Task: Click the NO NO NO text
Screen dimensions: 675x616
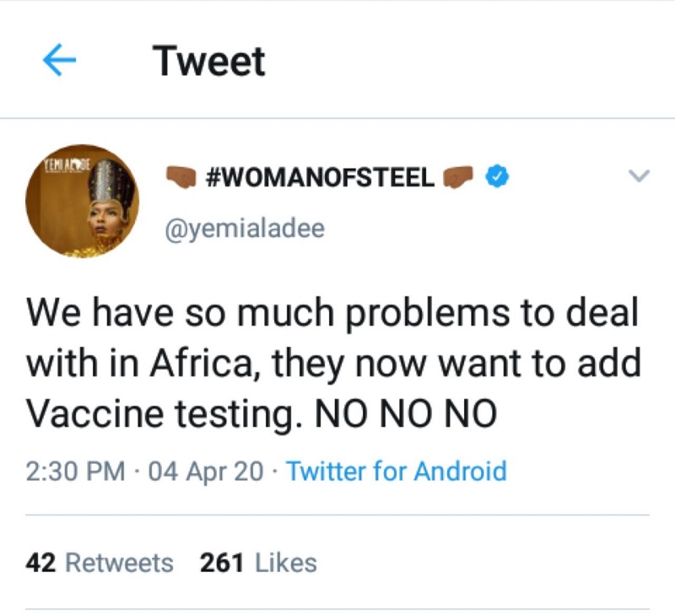Action: pyautogui.click(x=406, y=413)
